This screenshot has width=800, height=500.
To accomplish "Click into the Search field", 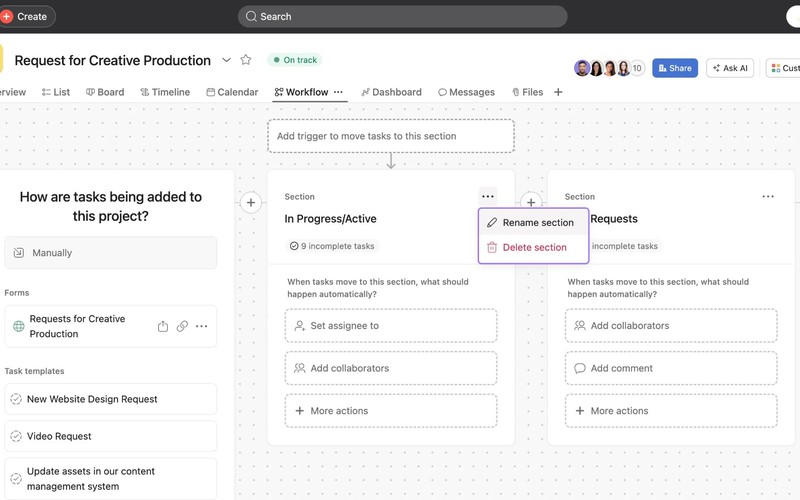I will (402, 16).
